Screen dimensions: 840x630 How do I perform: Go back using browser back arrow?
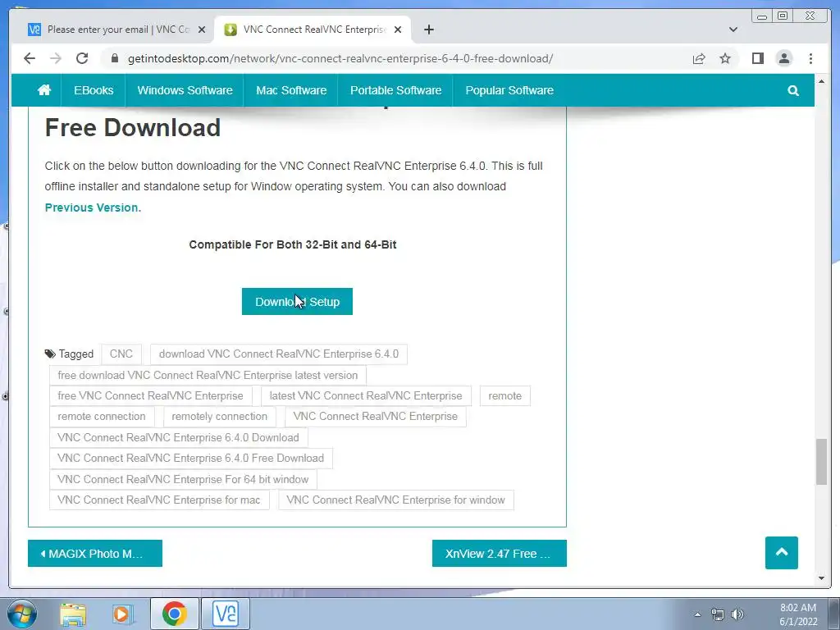coord(30,58)
